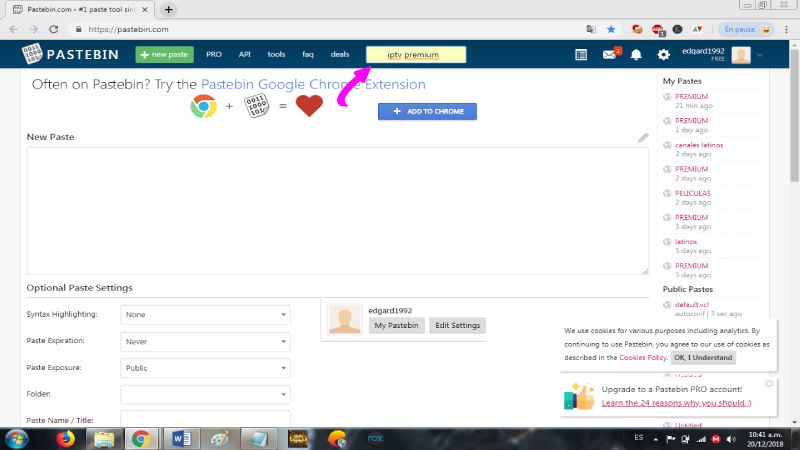Screen dimensions: 800x450
Task: Bookmark page with the star icon
Action: [611, 30]
